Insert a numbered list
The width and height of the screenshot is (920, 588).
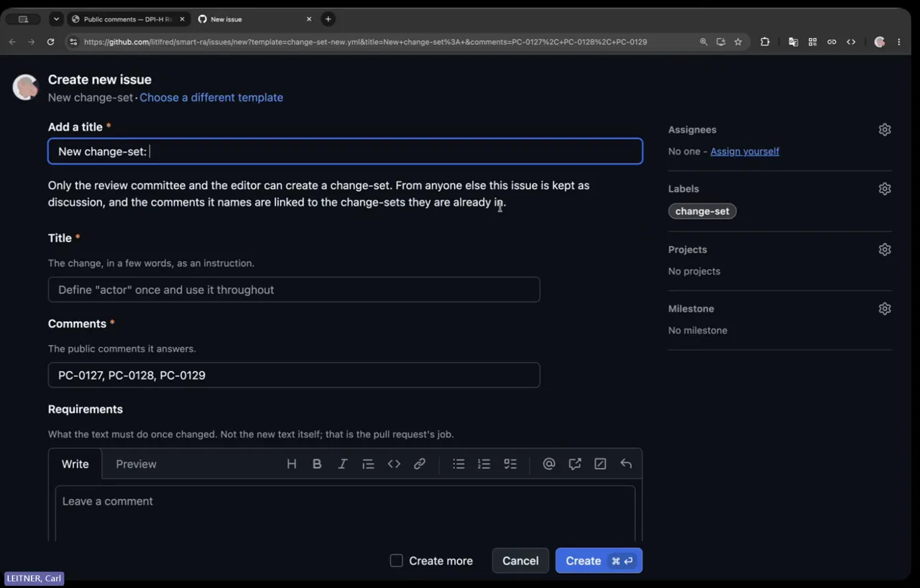pos(484,464)
